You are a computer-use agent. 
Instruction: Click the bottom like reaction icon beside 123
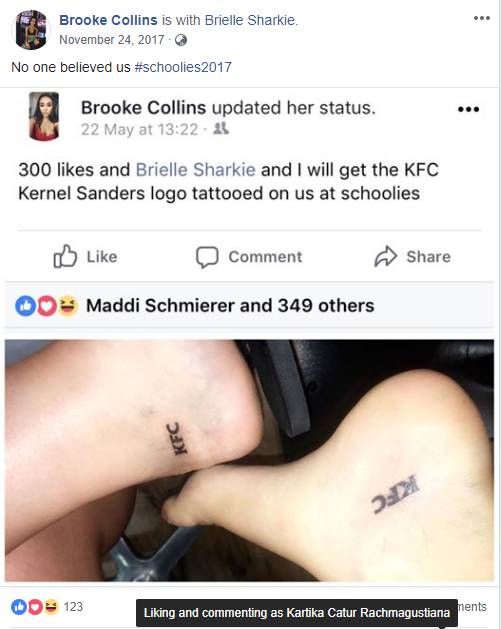(19, 607)
